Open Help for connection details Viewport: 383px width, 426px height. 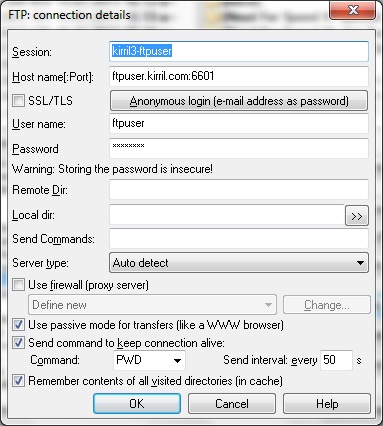(x=327, y=404)
